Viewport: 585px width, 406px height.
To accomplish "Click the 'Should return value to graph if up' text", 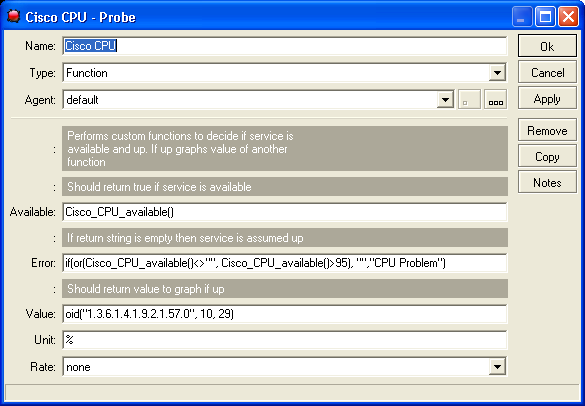I will coord(146,289).
